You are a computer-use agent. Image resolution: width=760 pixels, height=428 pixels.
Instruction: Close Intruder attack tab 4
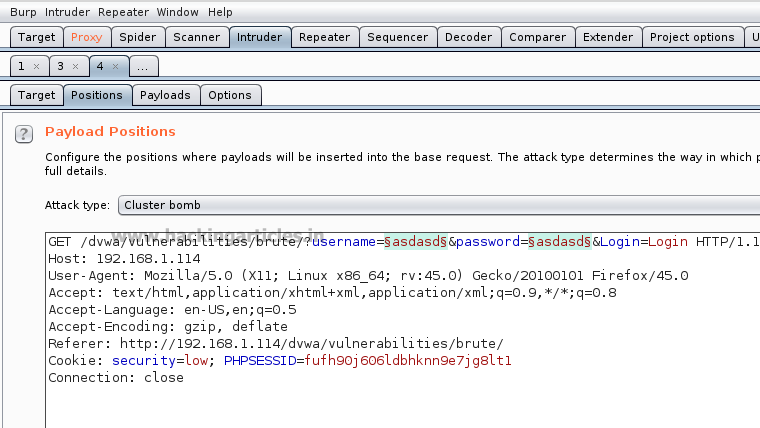(x=115, y=66)
